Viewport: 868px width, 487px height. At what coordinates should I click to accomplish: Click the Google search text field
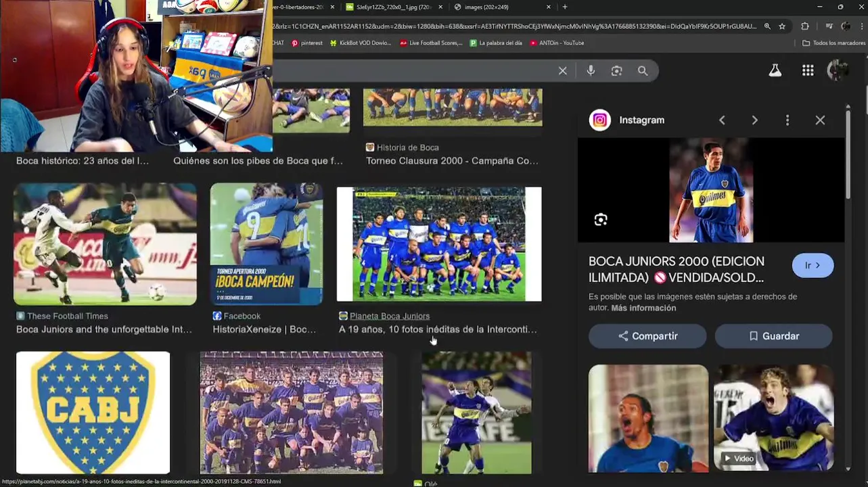coord(413,70)
